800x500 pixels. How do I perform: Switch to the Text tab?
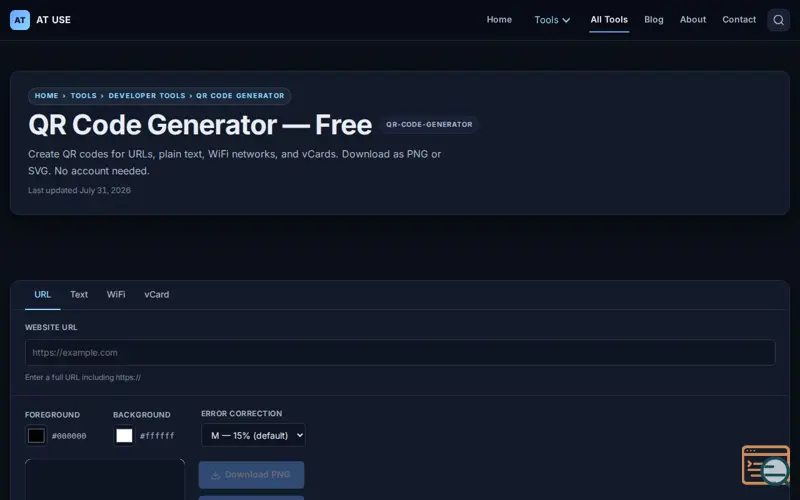click(79, 294)
